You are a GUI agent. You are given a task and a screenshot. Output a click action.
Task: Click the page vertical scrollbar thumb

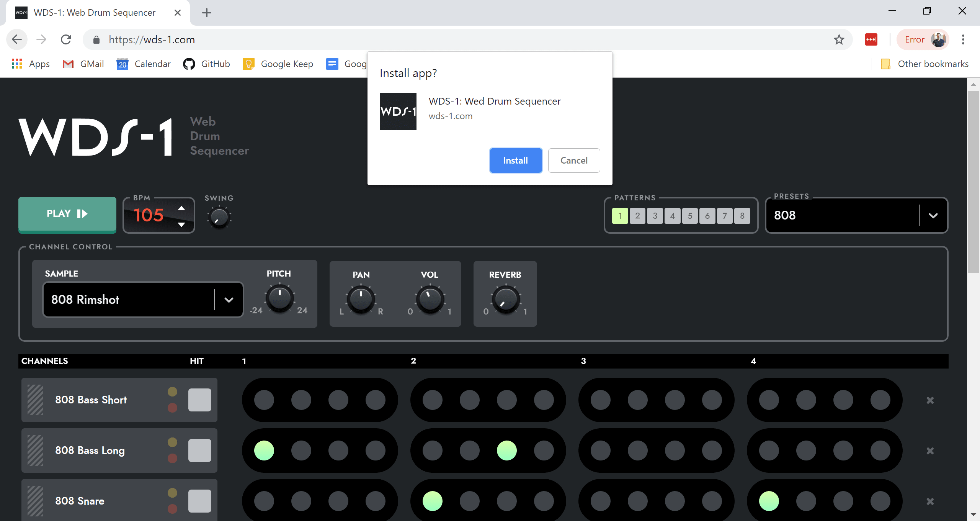coord(973,182)
